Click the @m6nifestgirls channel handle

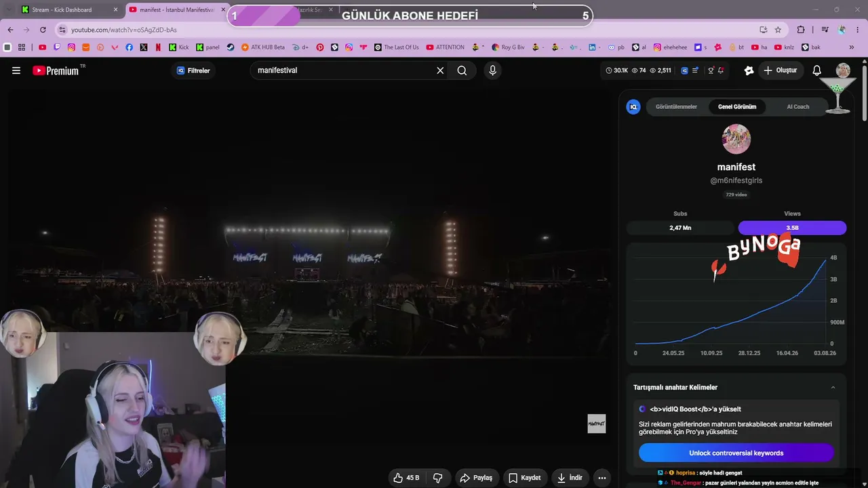pyautogui.click(x=736, y=180)
